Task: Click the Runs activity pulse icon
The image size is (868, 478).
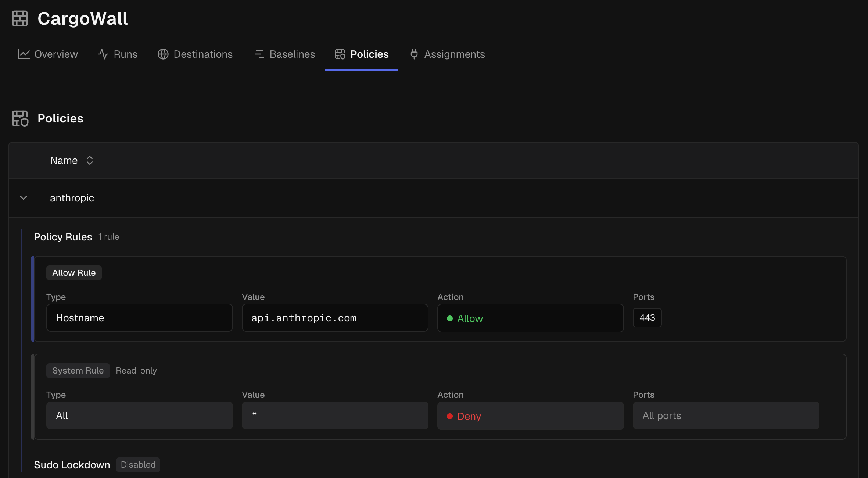Action: click(x=103, y=54)
